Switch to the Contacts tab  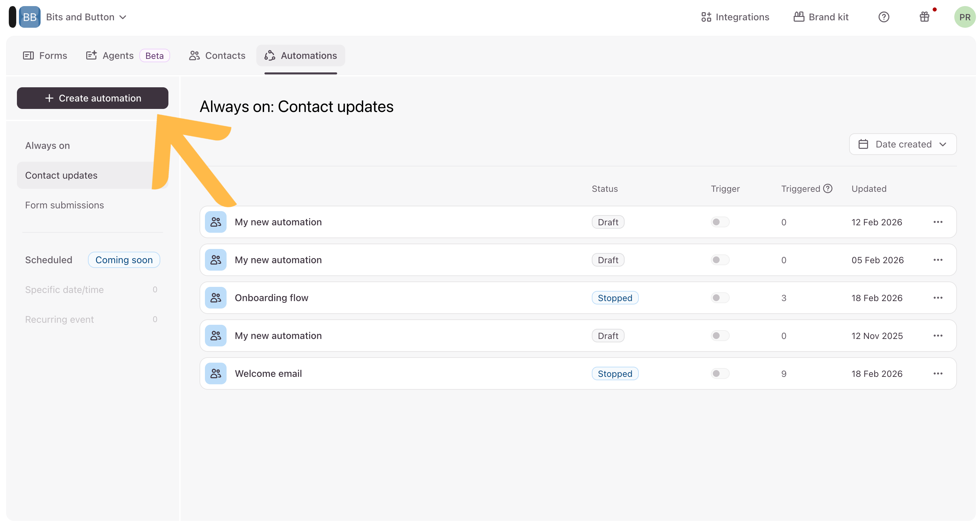[x=217, y=55]
